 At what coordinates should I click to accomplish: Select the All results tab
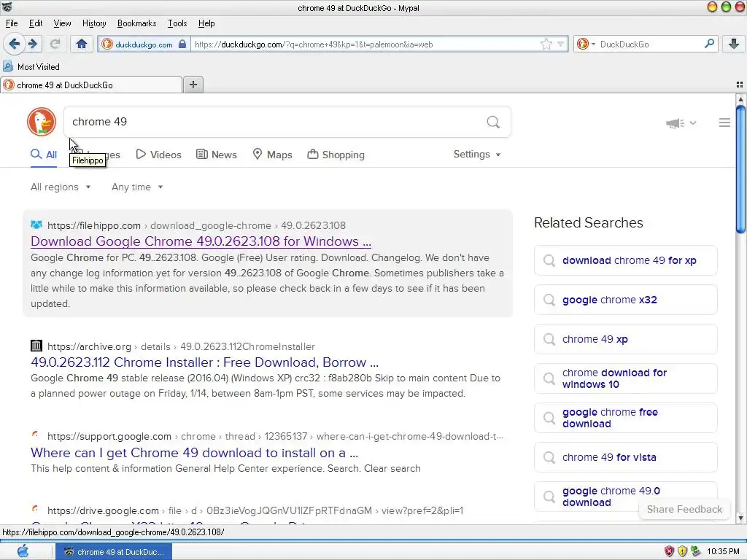click(x=44, y=155)
